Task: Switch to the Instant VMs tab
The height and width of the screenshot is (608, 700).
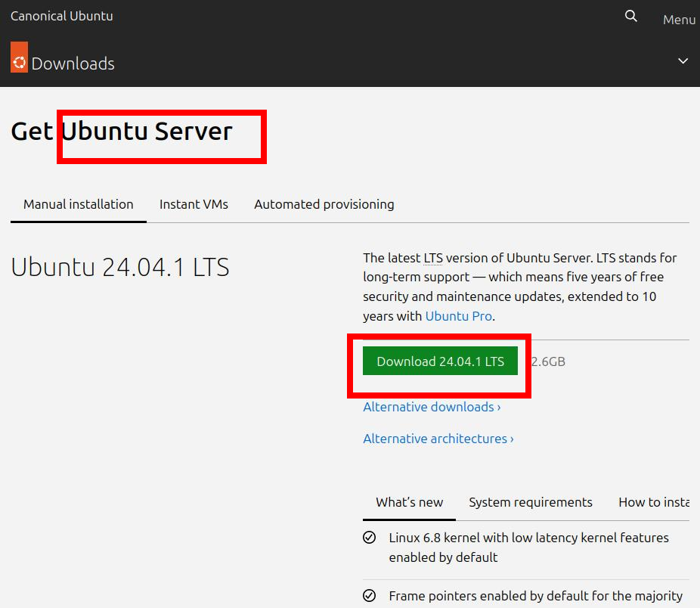Action: 194,205
